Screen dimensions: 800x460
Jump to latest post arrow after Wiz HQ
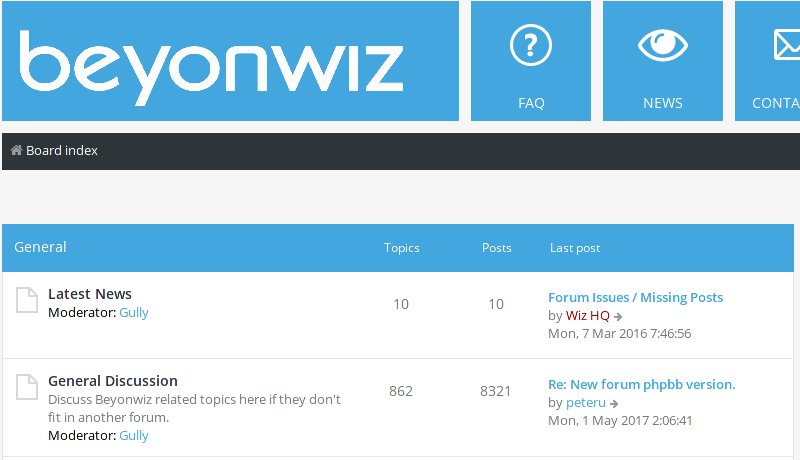click(619, 316)
